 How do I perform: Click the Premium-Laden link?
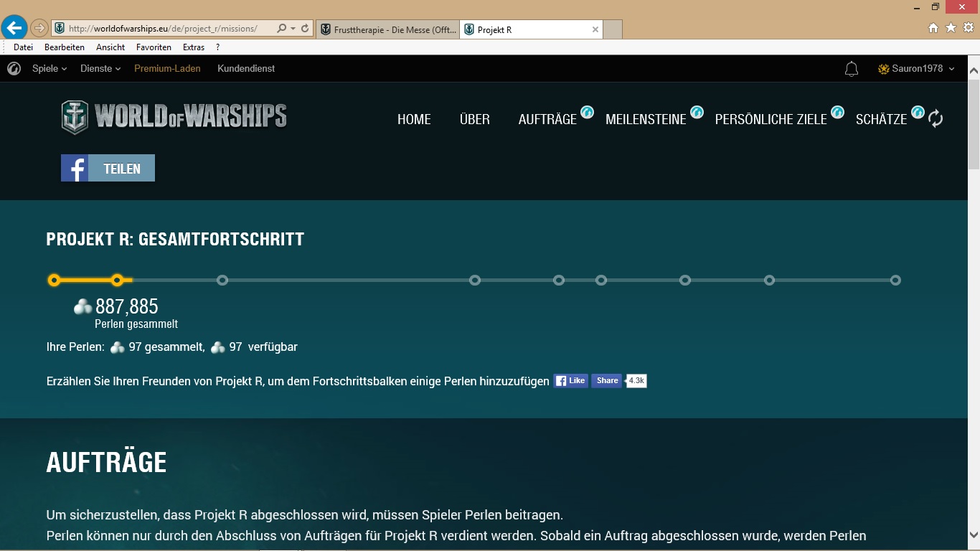click(167, 69)
